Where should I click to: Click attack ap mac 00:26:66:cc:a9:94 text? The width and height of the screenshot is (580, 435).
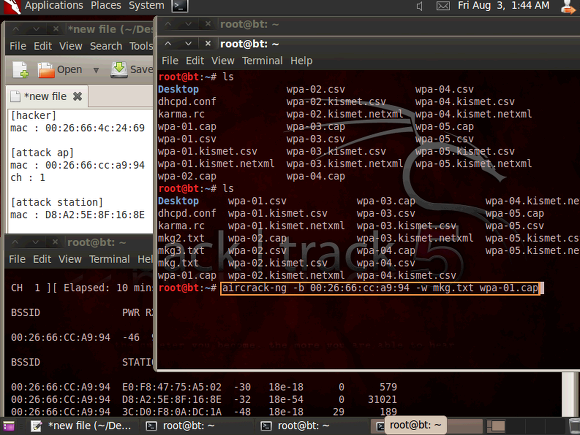click(x=77, y=165)
